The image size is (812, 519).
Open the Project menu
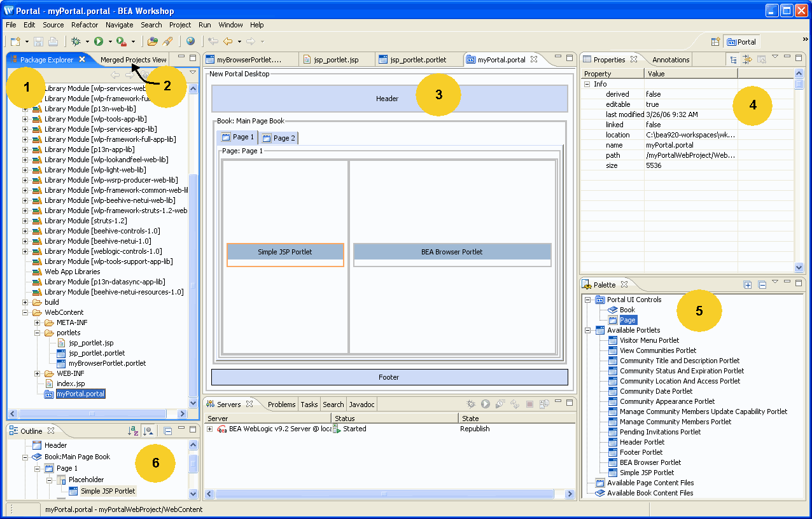pyautogui.click(x=180, y=25)
